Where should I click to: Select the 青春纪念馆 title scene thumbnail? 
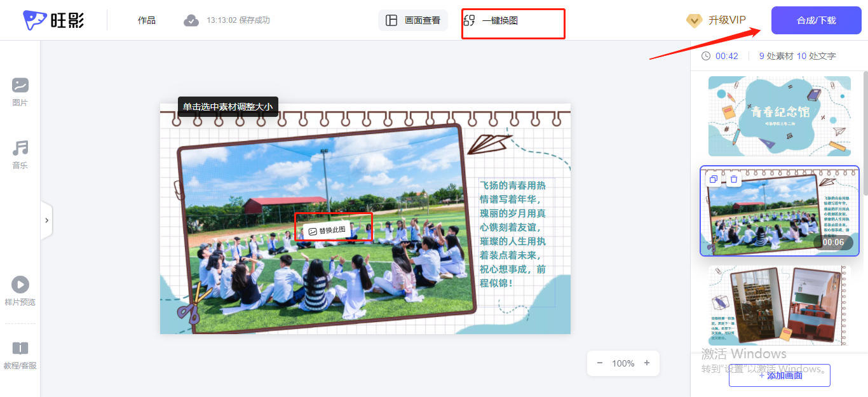click(x=780, y=116)
